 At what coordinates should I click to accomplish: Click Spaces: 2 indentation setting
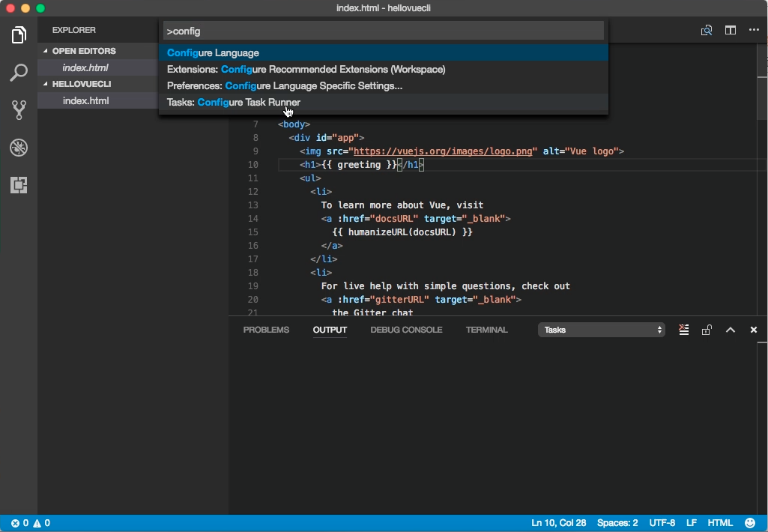click(617, 523)
